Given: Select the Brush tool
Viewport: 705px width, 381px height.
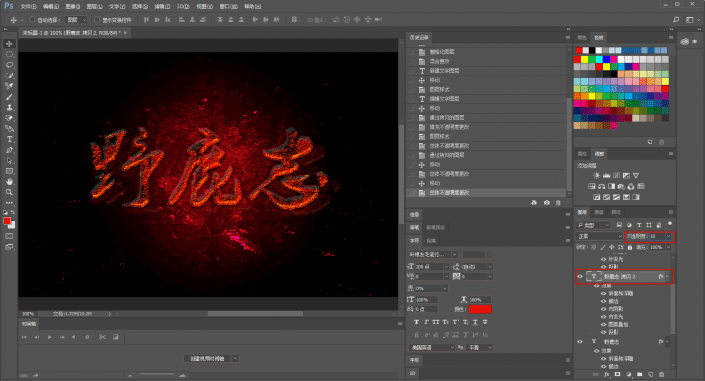Looking at the screenshot, I should [x=9, y=97].
